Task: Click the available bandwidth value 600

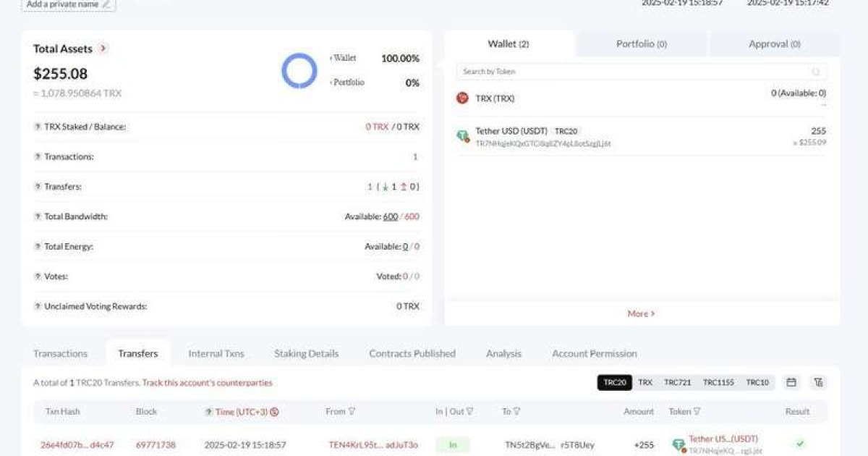Action: coord(391,216)
